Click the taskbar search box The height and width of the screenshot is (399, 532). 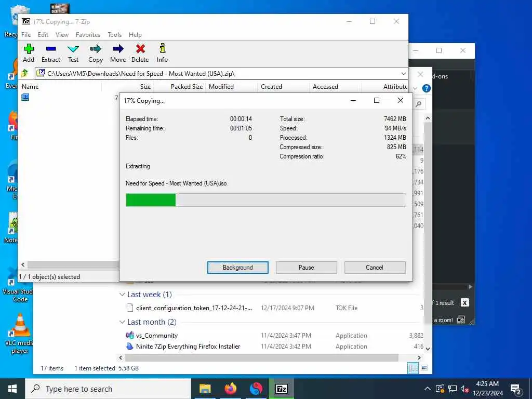(x=108, y=389)
